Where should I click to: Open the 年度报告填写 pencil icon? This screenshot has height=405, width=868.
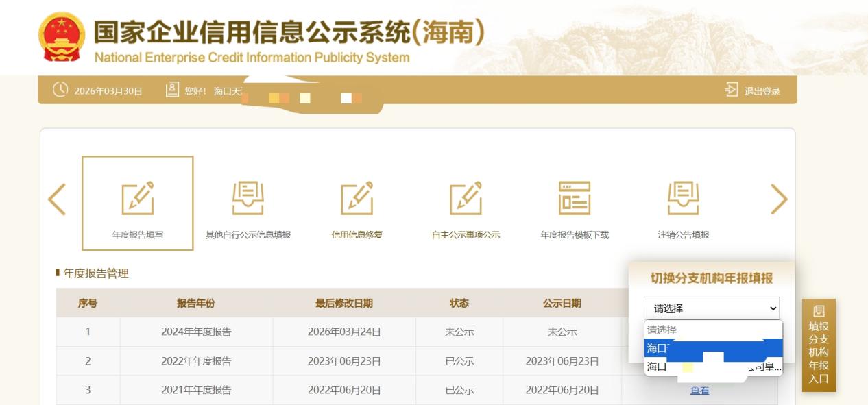click(138, 197)
